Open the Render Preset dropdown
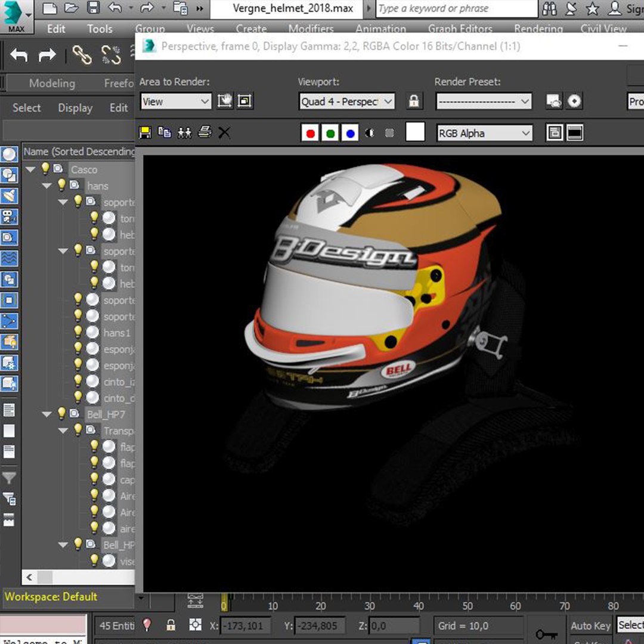 [484, 101]
